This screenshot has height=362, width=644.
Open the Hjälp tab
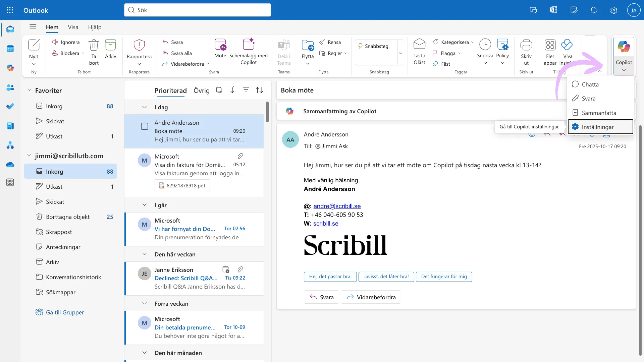(95, 27)
